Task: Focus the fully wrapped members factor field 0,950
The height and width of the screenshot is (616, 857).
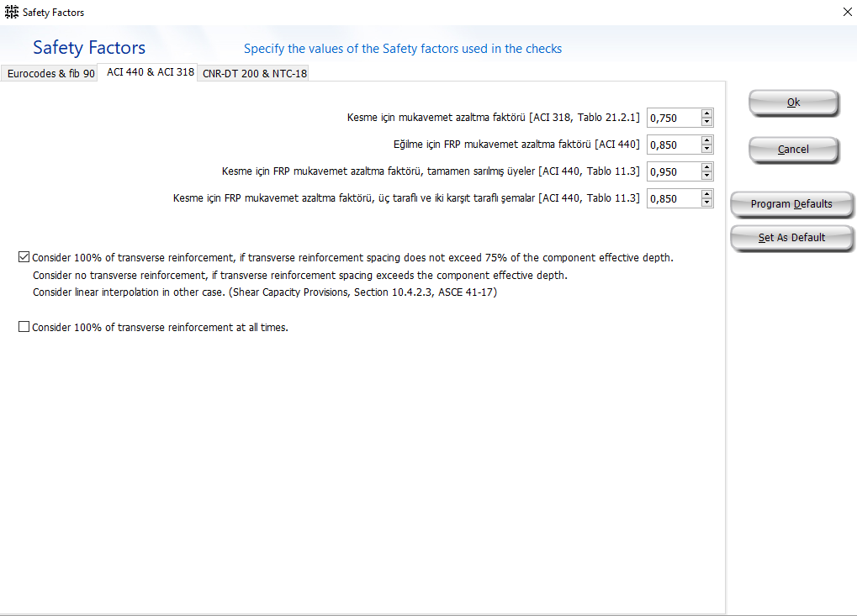Action: pyautogui.click(x=674, y=171)
